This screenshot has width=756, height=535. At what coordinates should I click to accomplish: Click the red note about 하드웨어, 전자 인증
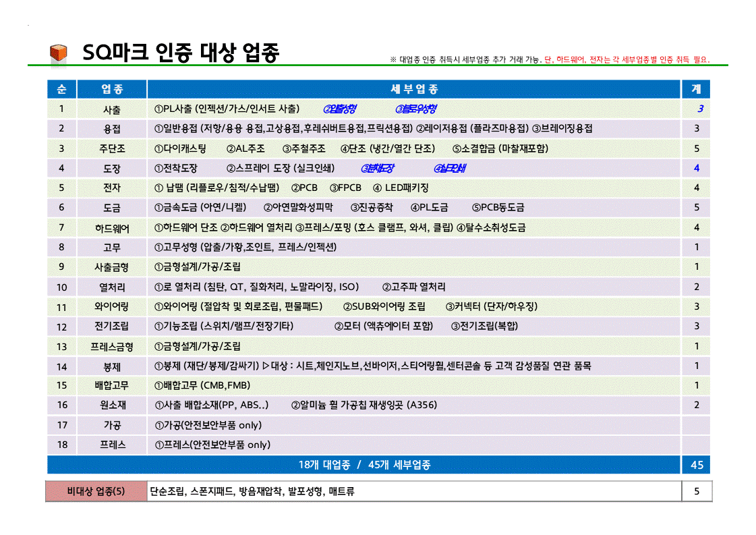(x=627, y=60)
